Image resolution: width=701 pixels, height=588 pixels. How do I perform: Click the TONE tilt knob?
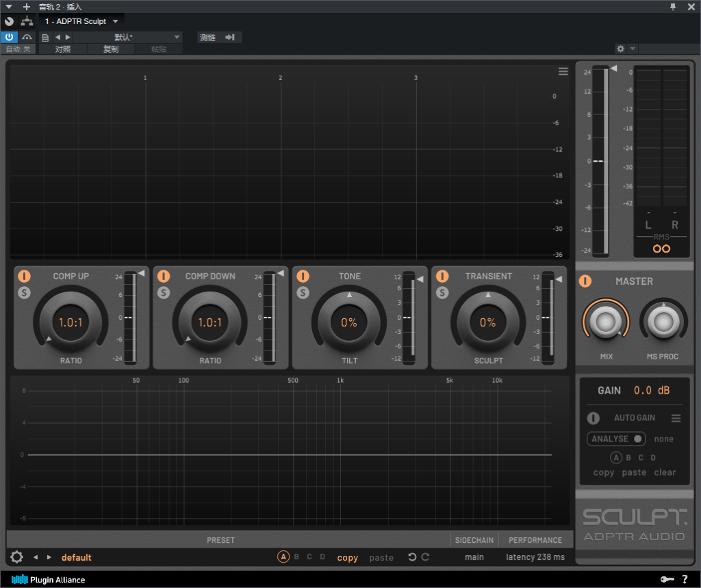tap(348, 322)
